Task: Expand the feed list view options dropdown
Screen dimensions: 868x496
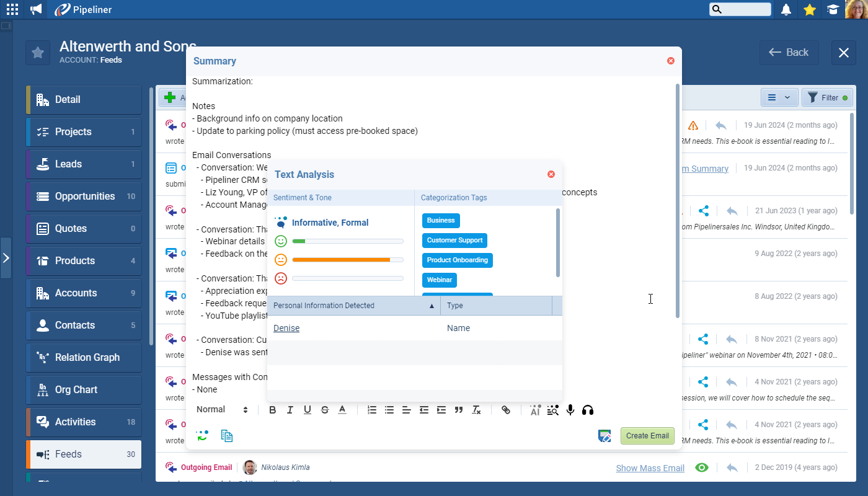Action: pyautogui.click(x=779, y=97)
